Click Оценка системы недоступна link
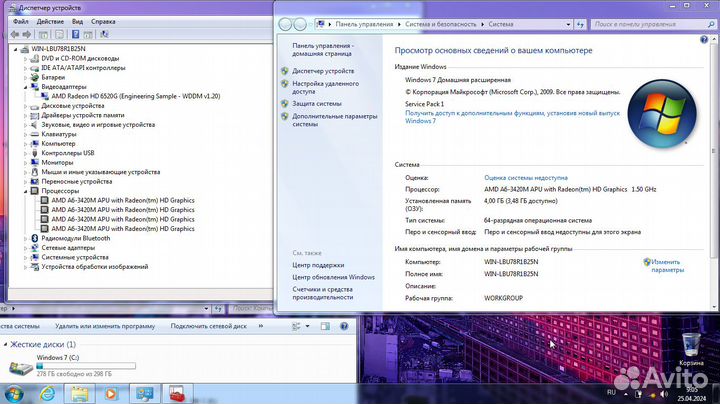The height and width of the screenshot is (404, 720). tap(526, 178)
